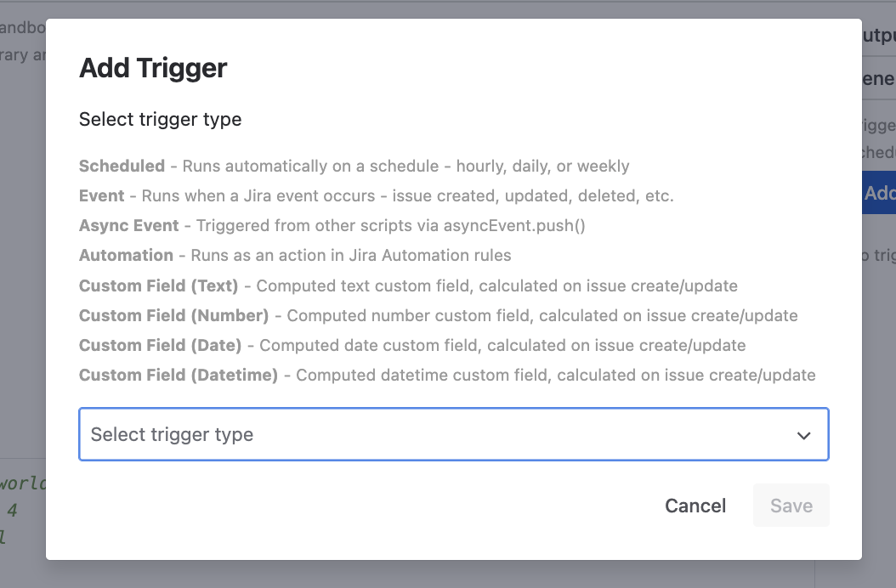Switch to the Output tab in background
The height and width of the screenshot is (588, 896).
(x=879, y=36)
